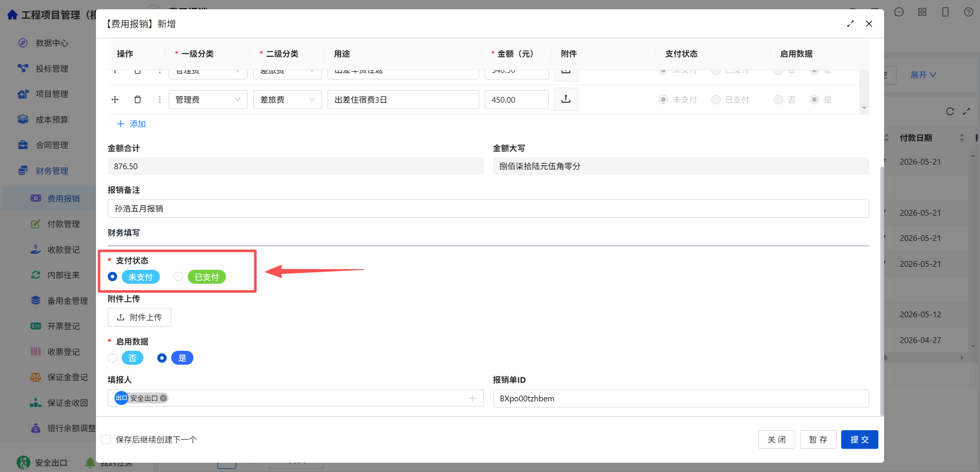980x472 pixels.
Task: Click the 银行余额调整 money bag icon
Action: click(x=36, y=428)
